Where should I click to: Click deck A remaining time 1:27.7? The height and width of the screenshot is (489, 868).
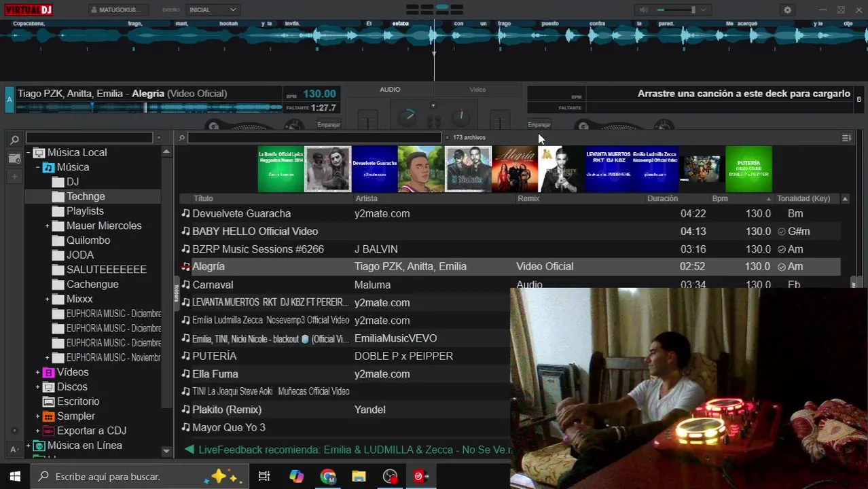click(323, 108)
